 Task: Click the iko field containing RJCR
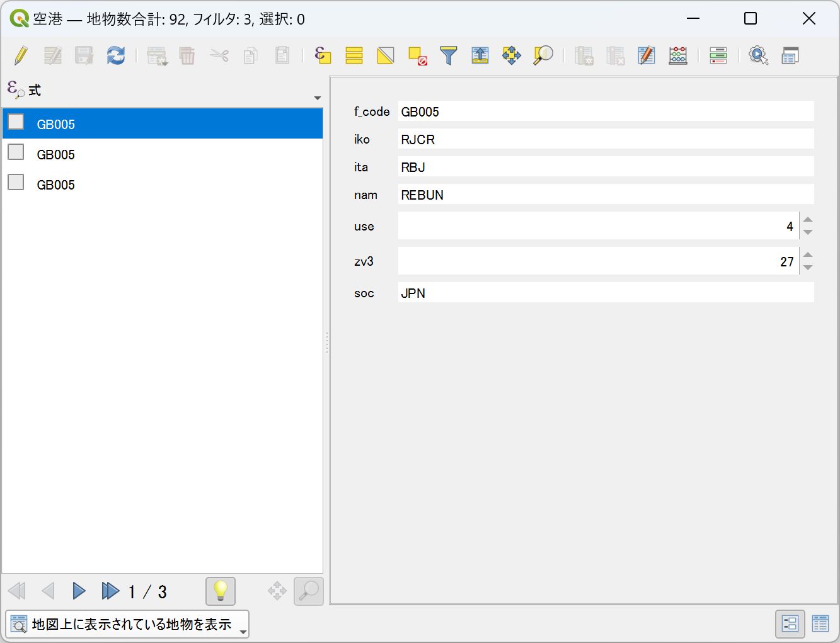[606, 139]
